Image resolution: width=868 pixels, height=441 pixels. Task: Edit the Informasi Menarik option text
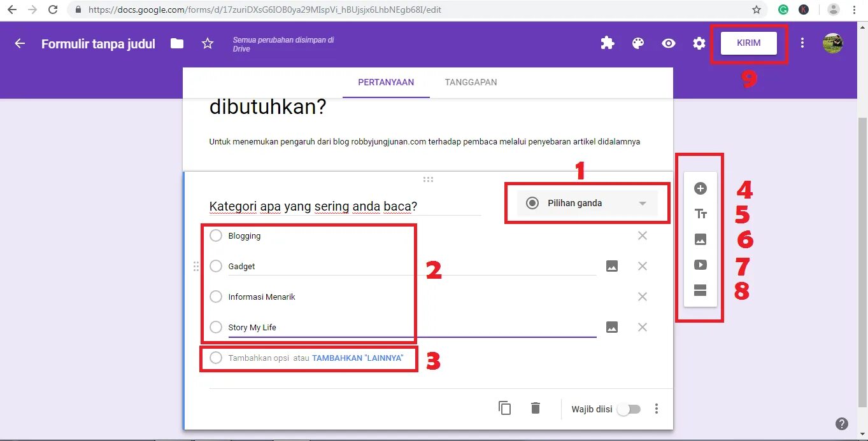tap(262, 297)
